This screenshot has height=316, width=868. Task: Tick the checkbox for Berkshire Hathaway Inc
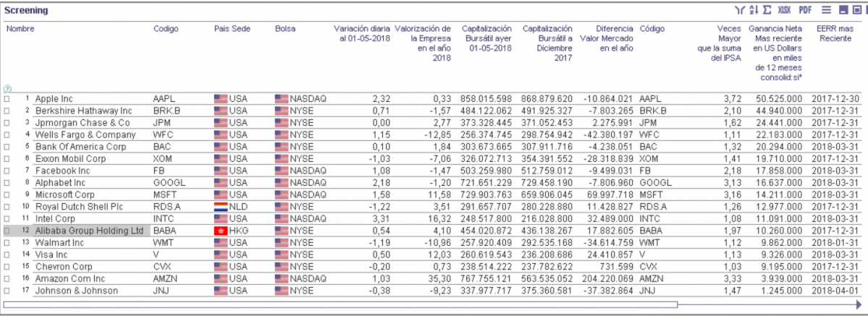point(7,111)
